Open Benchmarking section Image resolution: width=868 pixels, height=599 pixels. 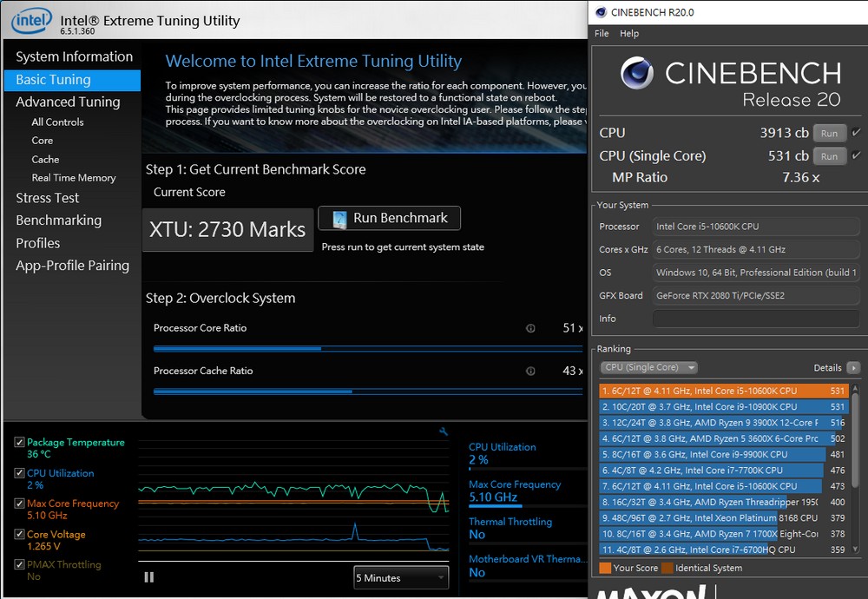click(x=59, y=221)
